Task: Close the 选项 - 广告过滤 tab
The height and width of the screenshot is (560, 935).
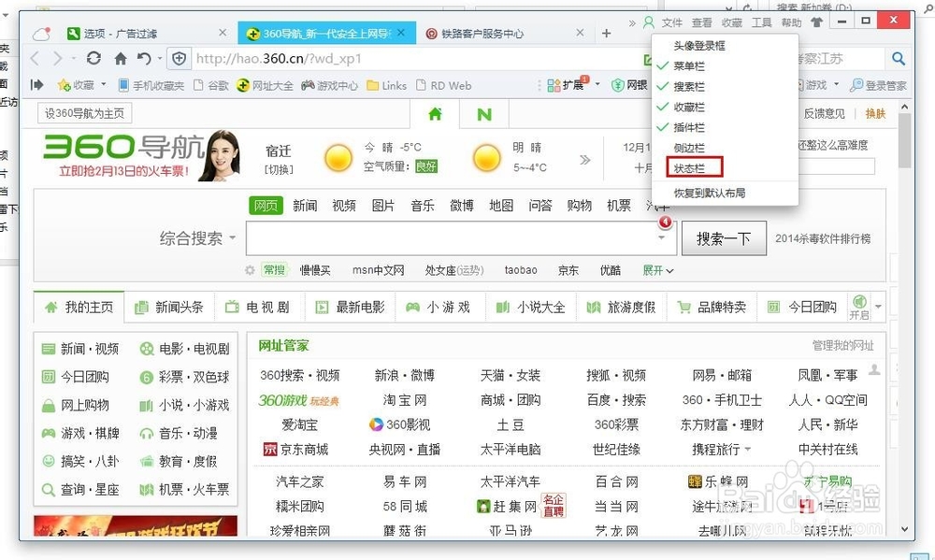Action: (223, 33)
